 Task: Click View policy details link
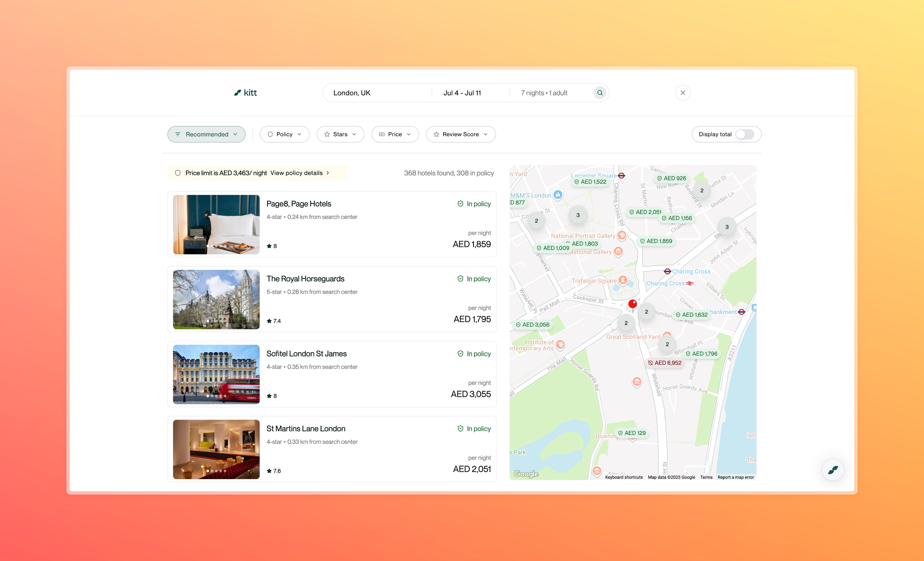(300, 173)
